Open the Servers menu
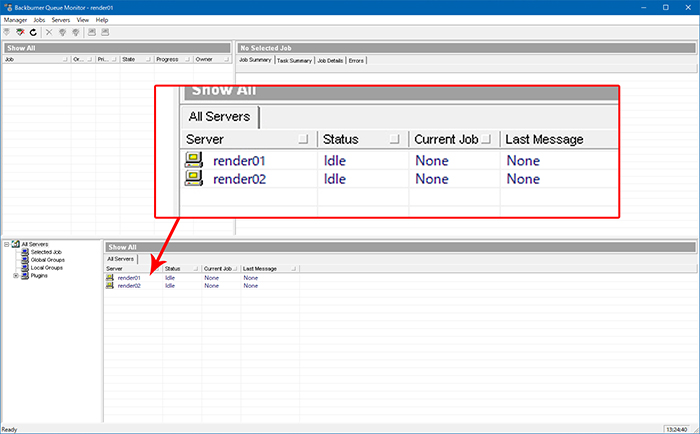Screen dimensions: 700x434 (x=61, y=20)
